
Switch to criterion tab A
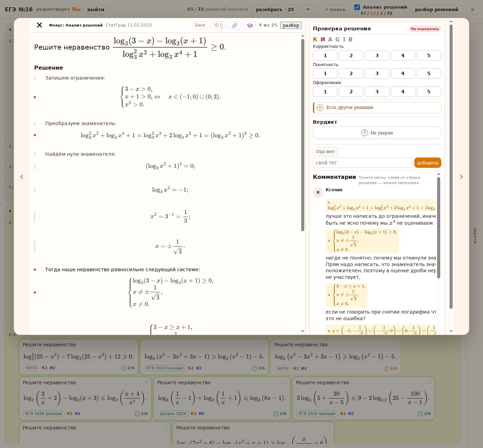pos(330,39)
